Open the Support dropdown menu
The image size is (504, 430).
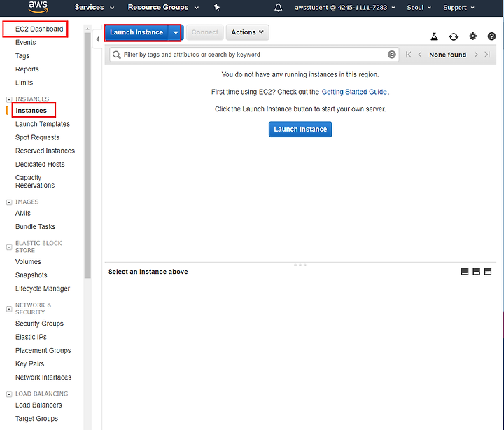click(x=458, y=8)
